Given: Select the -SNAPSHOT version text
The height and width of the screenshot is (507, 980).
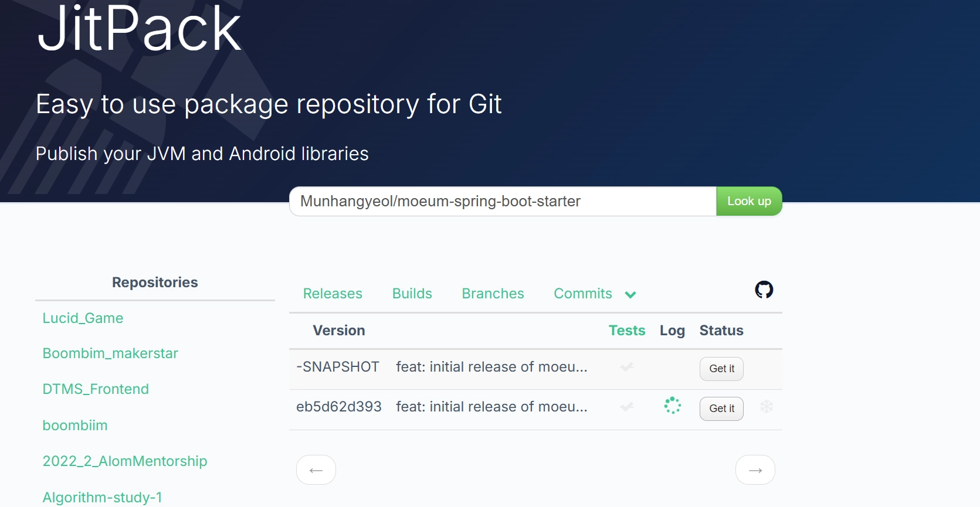Looking at the screenshot, I should 338,367.
